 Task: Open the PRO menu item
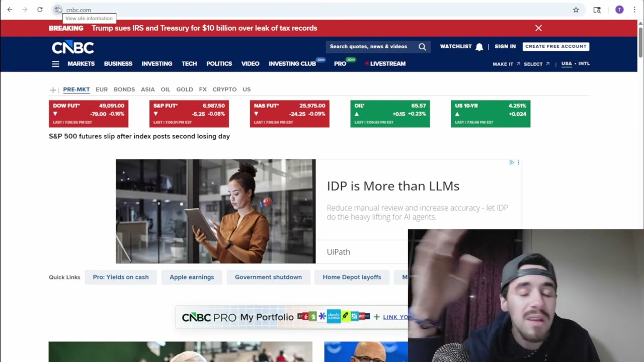[340, 64]
